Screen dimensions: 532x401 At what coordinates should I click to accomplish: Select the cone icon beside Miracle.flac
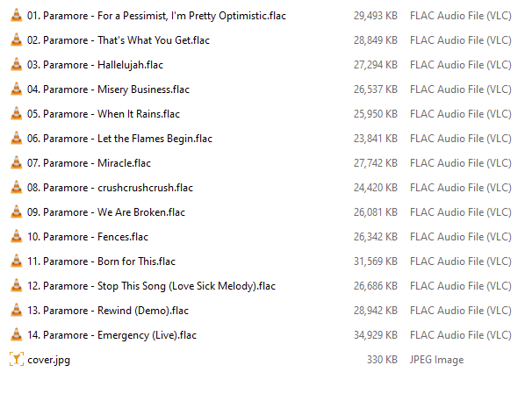tap(17, 163)
